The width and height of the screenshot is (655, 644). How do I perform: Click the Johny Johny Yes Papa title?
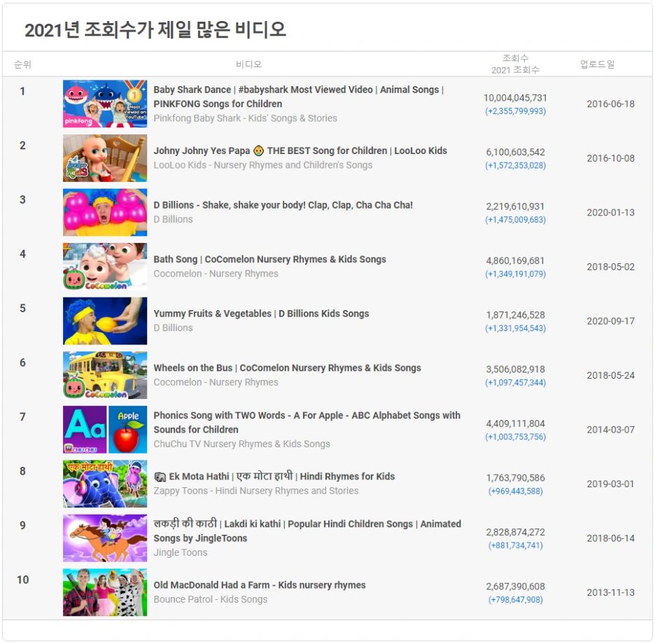300,151
